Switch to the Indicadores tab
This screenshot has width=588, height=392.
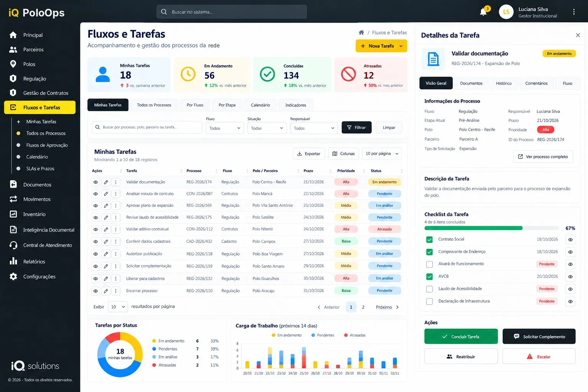pyautogui.click(x=296, y=105)
